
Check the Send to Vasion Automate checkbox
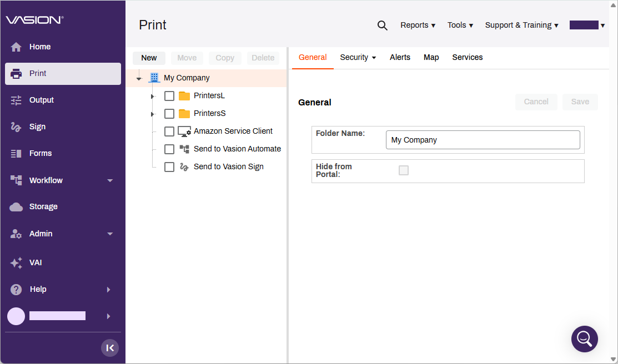tap(169, 149)
